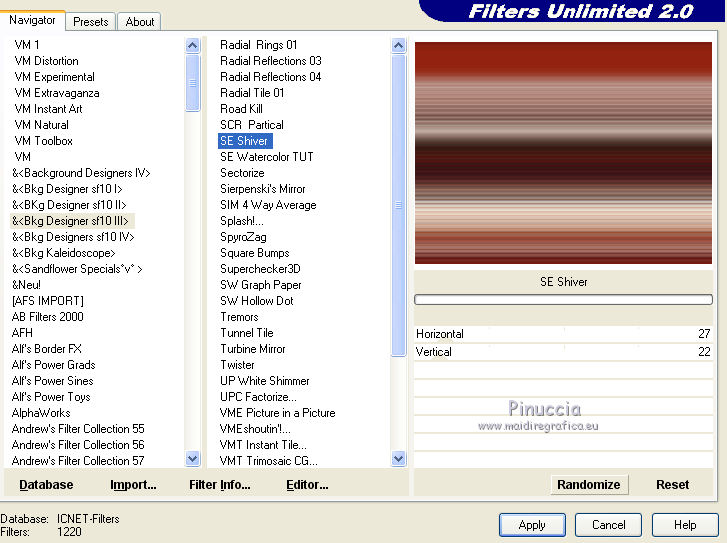Open the Import... dialog
727x543 pixels.
tap(133, 485)
